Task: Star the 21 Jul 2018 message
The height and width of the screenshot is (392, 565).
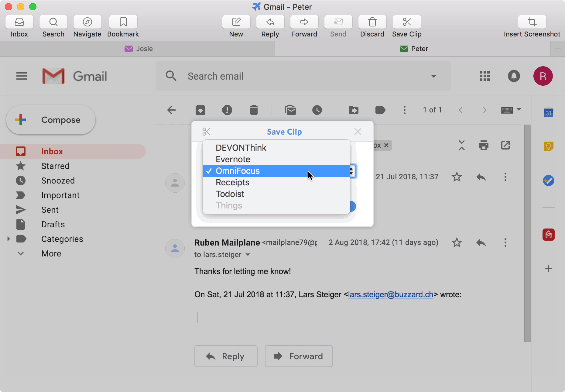Action: tap(457, 177)
